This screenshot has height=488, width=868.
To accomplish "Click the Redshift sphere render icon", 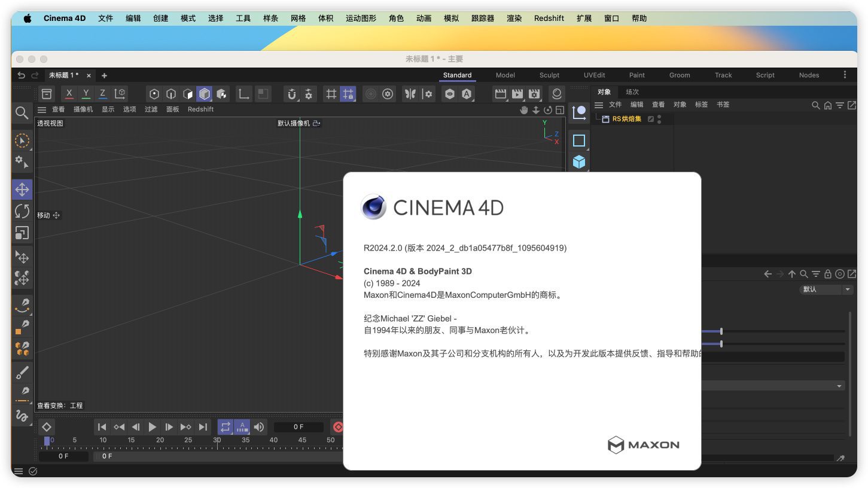I will [x=557, y=94].
